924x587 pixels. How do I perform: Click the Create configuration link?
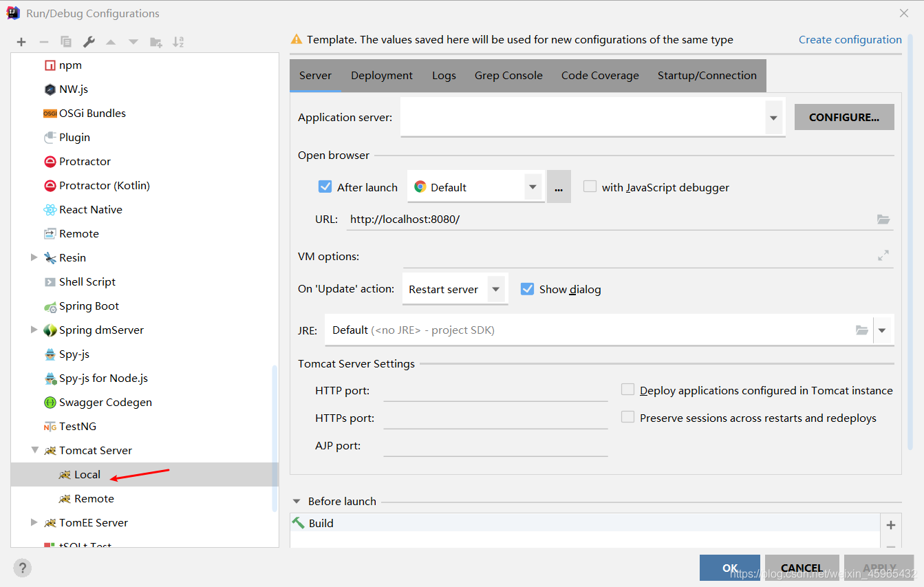[x=850, y=40]
